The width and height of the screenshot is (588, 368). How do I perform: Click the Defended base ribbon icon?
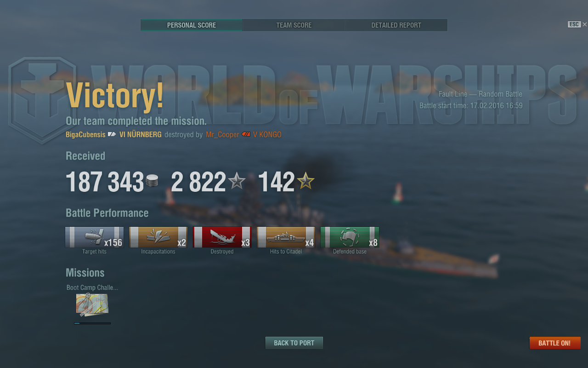[350, 237]
